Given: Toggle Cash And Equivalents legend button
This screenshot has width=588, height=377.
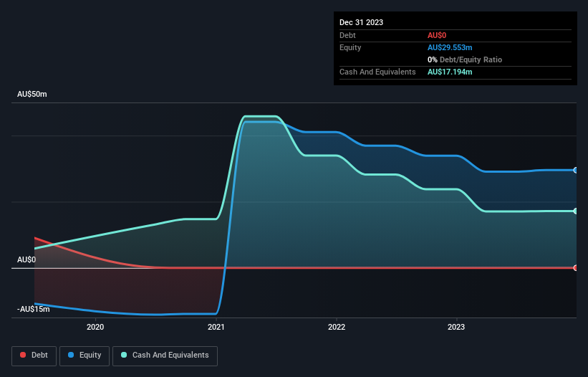Looking at the screenshot, I should click(165, 355).
